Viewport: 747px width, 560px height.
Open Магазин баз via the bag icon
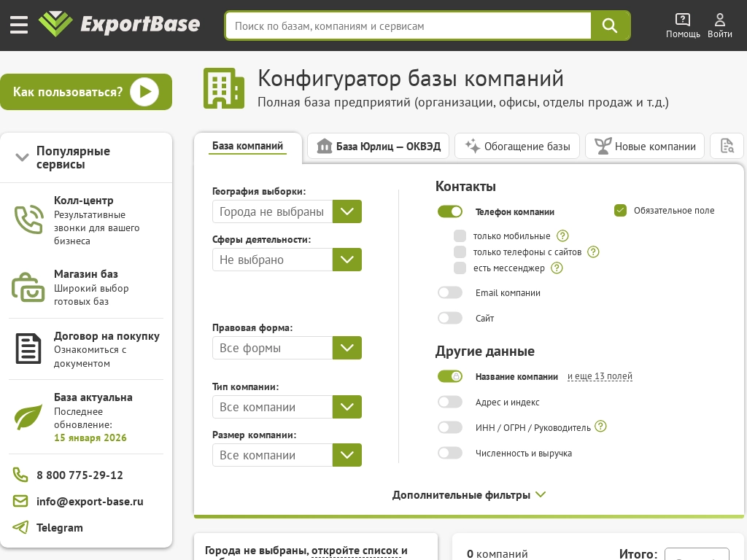(x=28, y=287)
